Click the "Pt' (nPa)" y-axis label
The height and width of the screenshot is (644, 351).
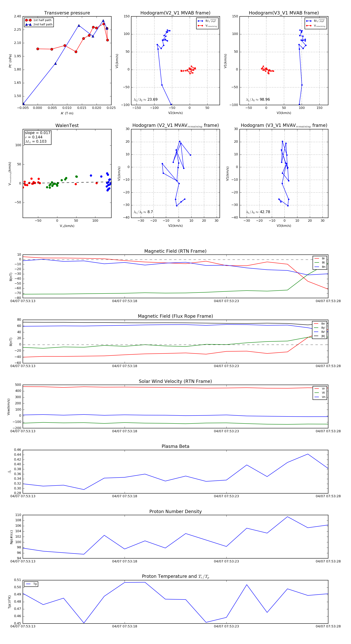[10, 61]
